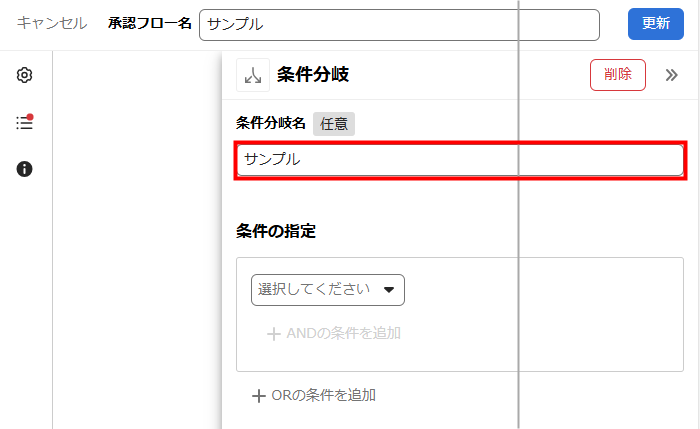Viewport: 700px width, 429px height.
Task: Click the 承認フロー名 label
Action: [x=150, y=23]
